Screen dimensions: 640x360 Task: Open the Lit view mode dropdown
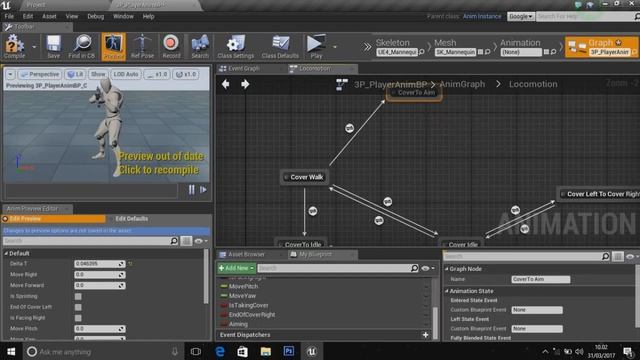point(75,74)
